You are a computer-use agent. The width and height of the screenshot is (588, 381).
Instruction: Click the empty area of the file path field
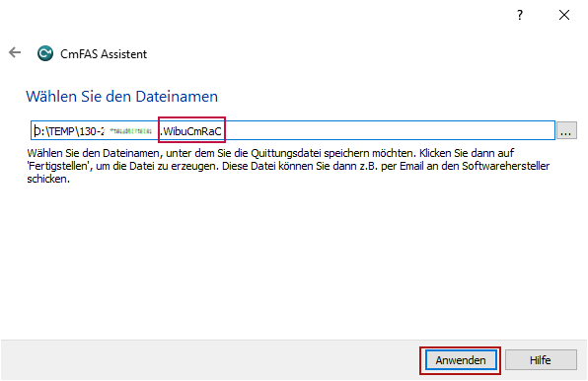[388, 130]
